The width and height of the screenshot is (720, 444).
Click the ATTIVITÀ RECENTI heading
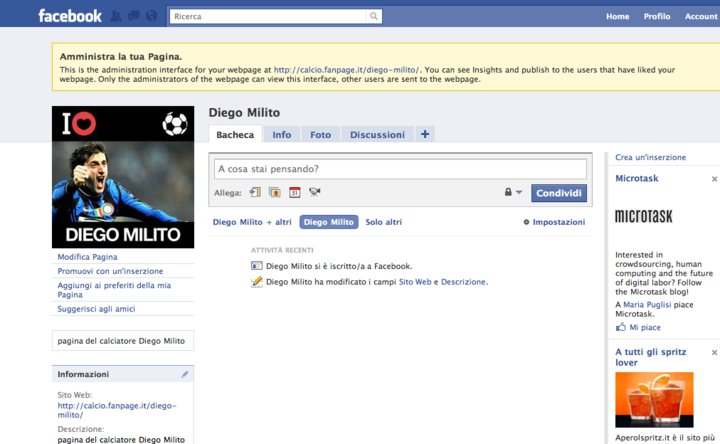click(282, 250)
